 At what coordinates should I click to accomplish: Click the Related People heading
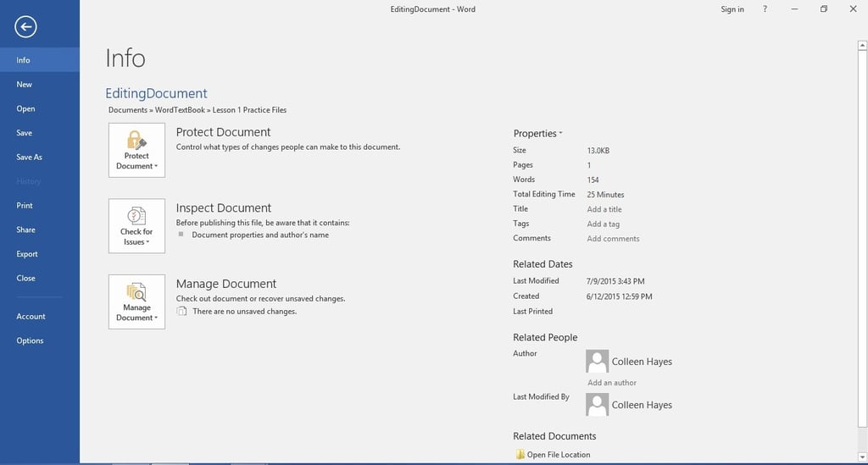pos(545,337)
